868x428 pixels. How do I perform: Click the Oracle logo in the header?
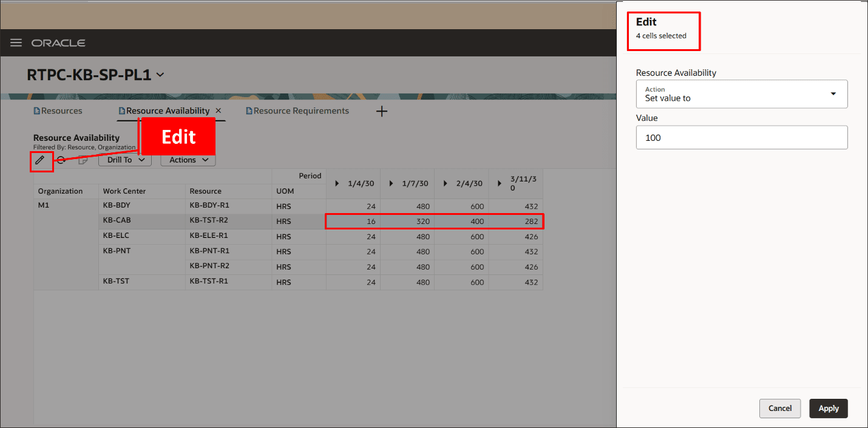[58, 42]
